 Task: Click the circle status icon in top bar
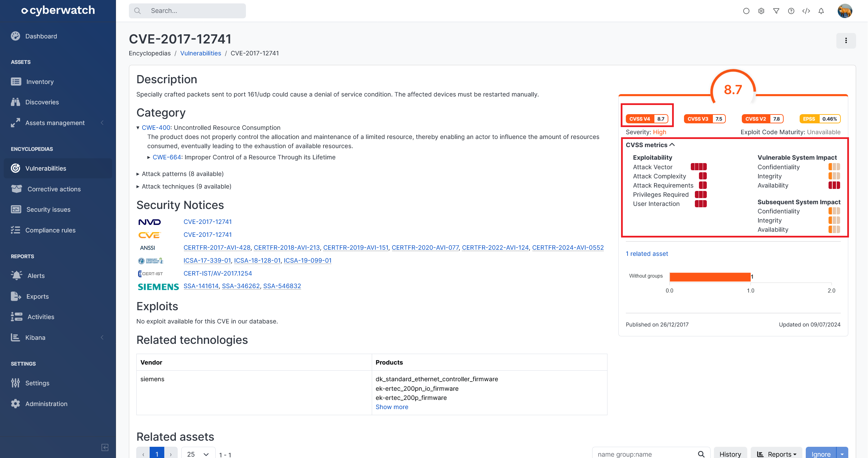tap(746, 11)
